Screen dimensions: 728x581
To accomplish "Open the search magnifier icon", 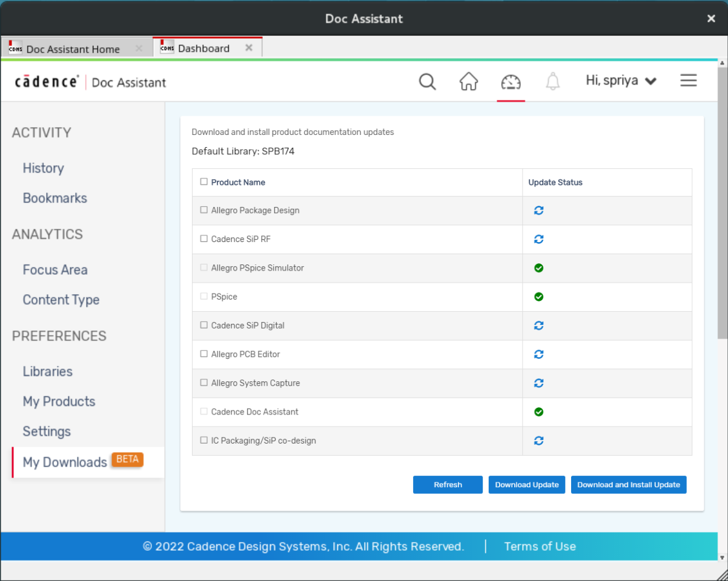I will coord(428,82).
